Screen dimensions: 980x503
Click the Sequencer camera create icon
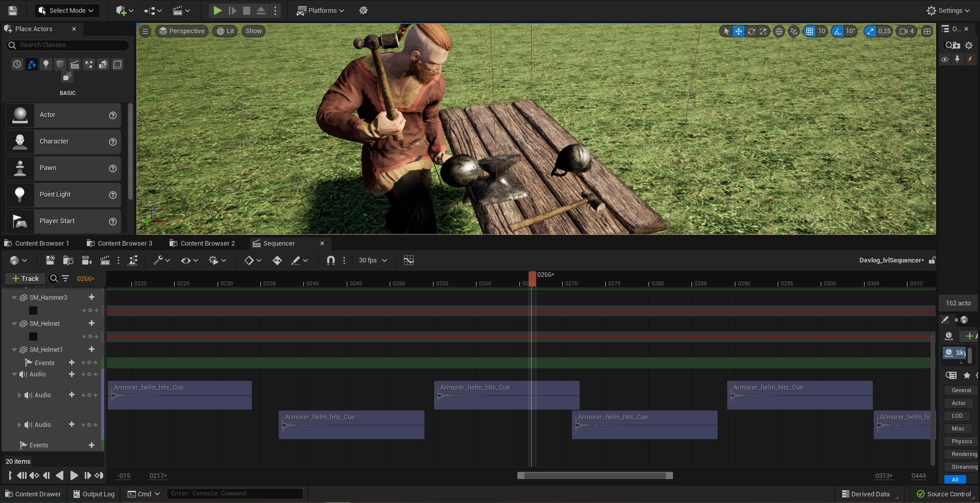click(x=86, y=260)
